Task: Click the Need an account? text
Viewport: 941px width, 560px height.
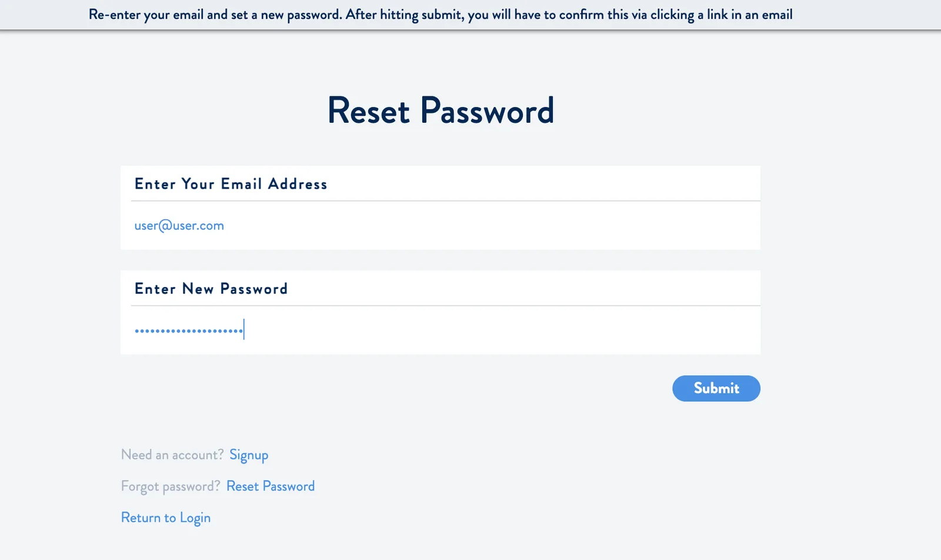Action: coord(172,455)
